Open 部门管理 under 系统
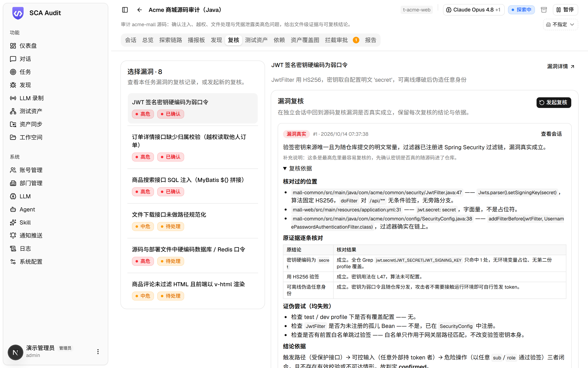The height and width of the screenshot is (368, 588). tap(55, 183)
